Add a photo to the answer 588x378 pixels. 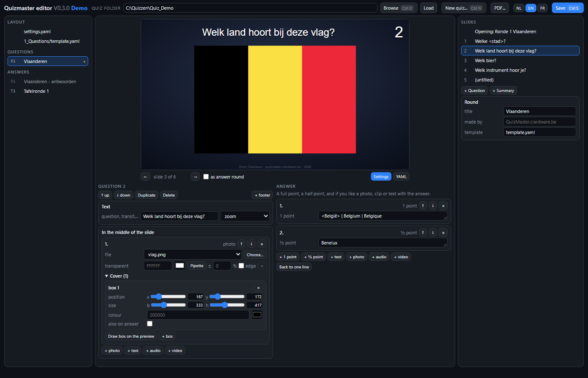(357, 257)
